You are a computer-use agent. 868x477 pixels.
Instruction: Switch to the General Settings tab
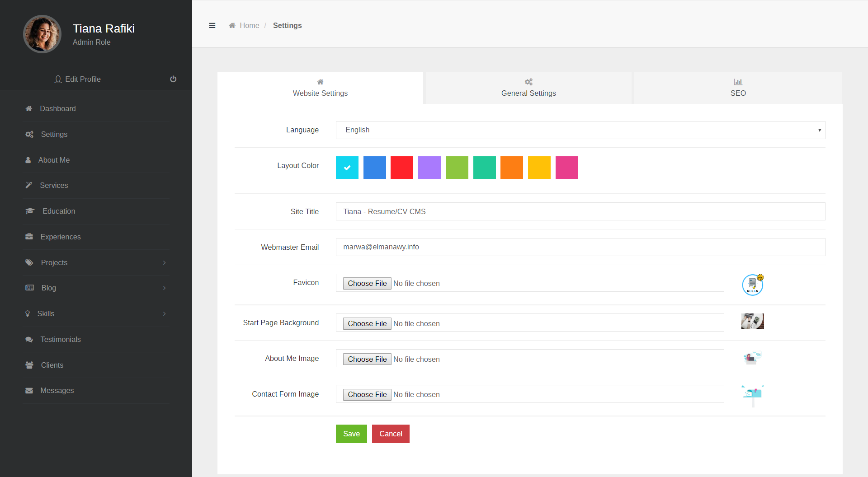tap(528, 88)
